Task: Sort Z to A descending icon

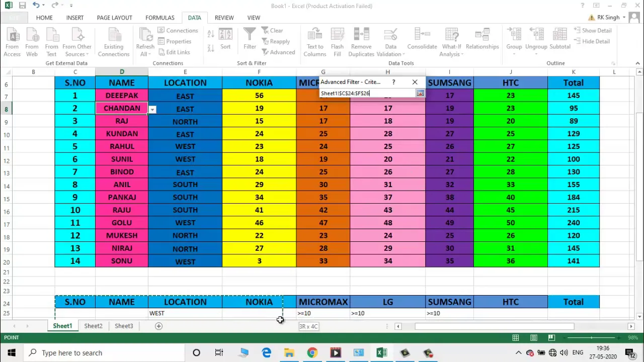Action: pyautogui.click(x=210, y=48)
